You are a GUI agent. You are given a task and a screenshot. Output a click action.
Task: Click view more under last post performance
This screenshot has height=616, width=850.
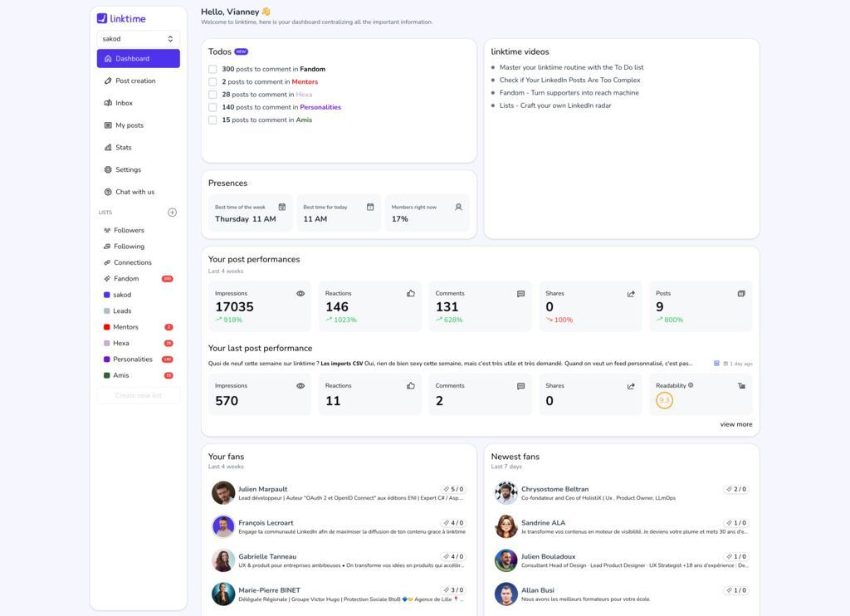pos(736,424)
